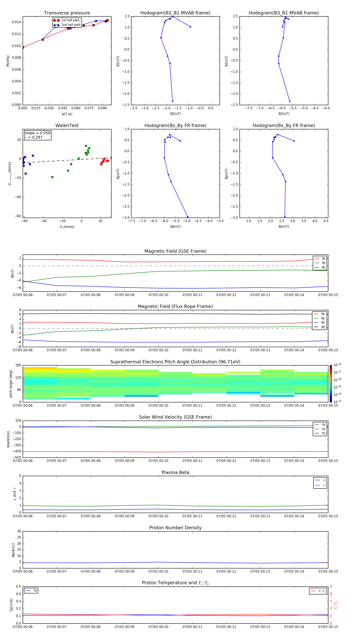
Task: Select the "Proton Temperature and Te/Tp" title
Action: pos(175,583)
